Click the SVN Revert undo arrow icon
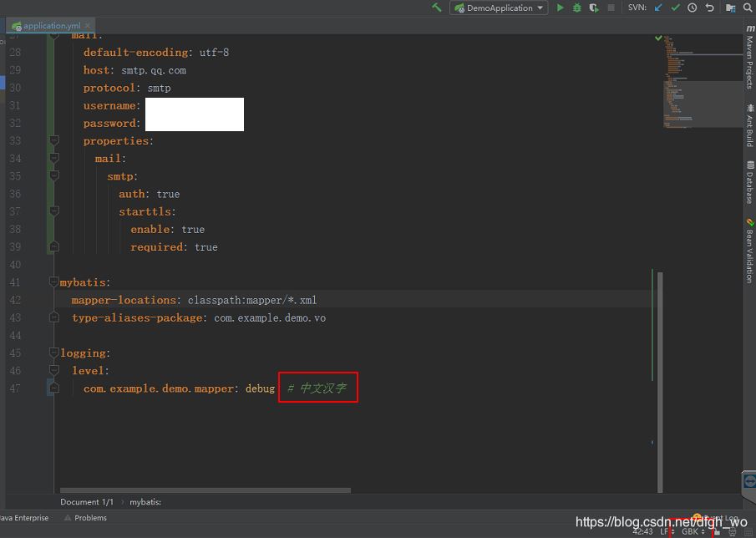The image size is (756, 538). 709,8
